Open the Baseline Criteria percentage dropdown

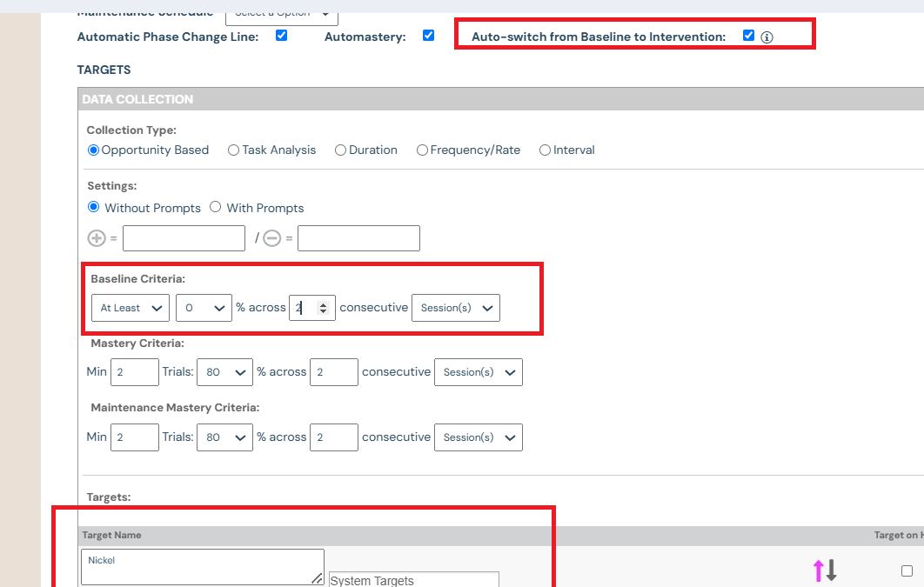(204, 308)
